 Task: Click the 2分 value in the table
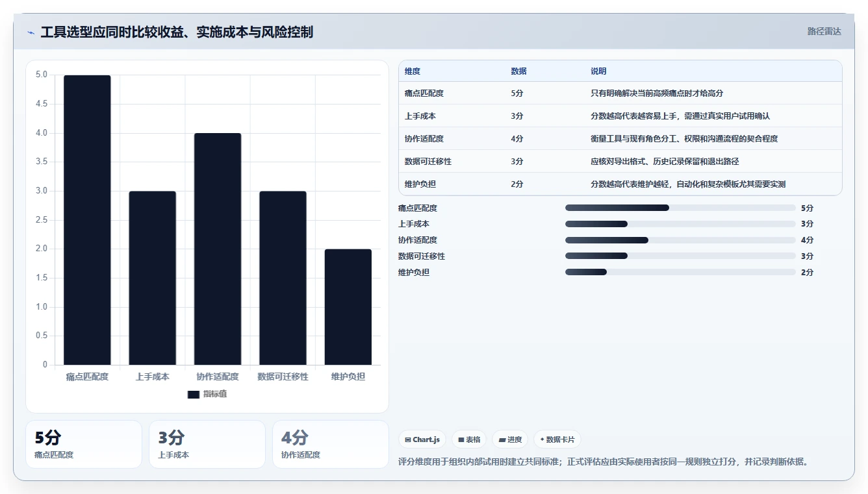pos(517,184)
